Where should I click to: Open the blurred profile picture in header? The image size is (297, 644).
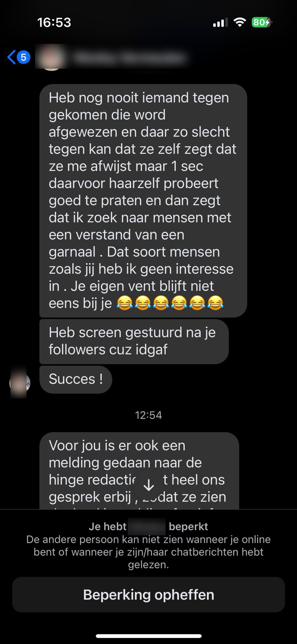[x=51, y=57]
